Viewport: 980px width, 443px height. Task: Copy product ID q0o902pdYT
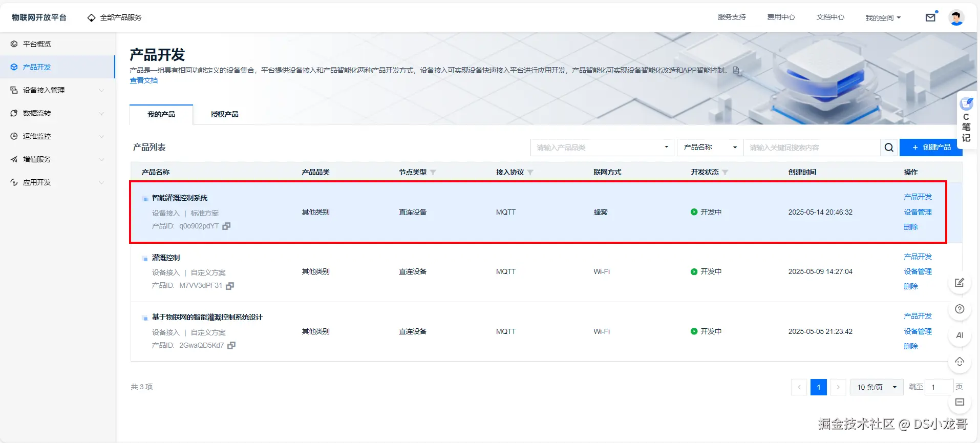pyautogui.click(x=226, y=226)
